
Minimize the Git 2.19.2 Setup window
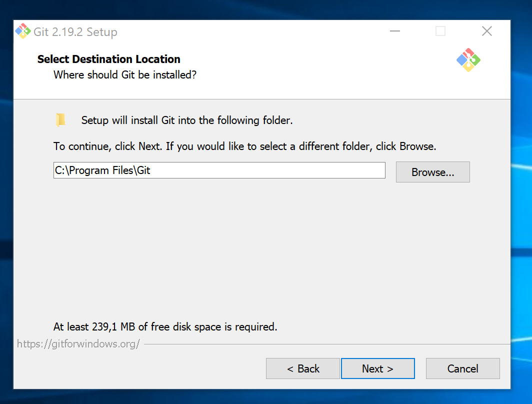395,31
